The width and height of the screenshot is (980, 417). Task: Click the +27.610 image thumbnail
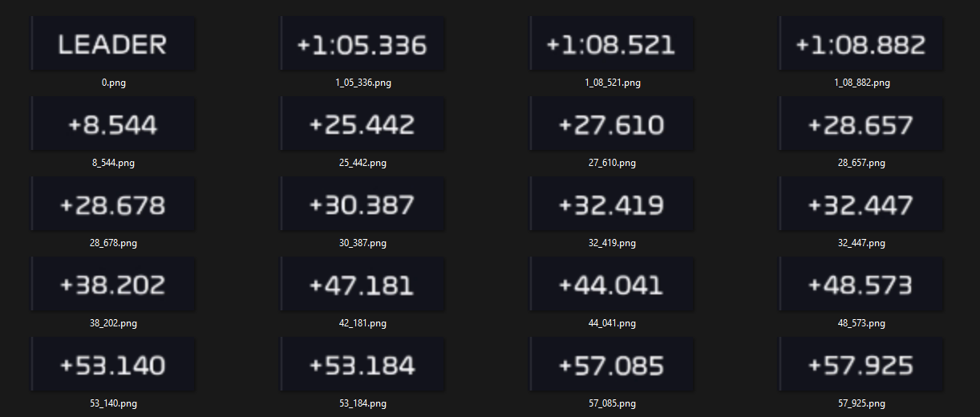tap(612, 124)
